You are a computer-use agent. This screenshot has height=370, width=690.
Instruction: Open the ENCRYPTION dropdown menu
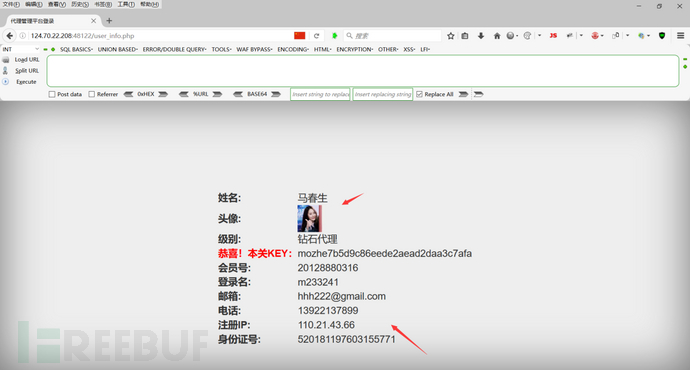click(355, 49)
